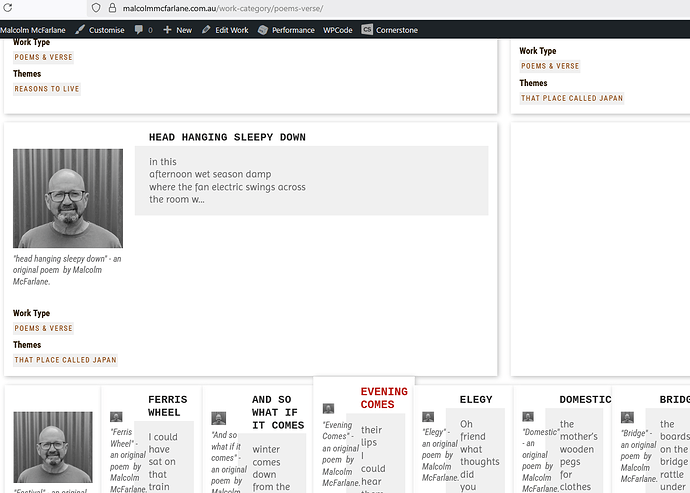Open the comments bubble in admin bar

coord(143,30)
